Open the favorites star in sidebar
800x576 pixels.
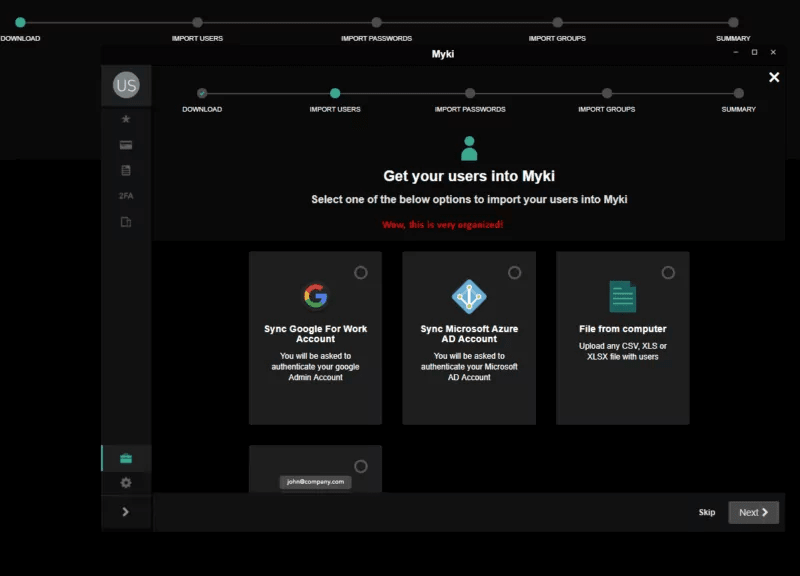pyautogui.click(x=126, y=119)
